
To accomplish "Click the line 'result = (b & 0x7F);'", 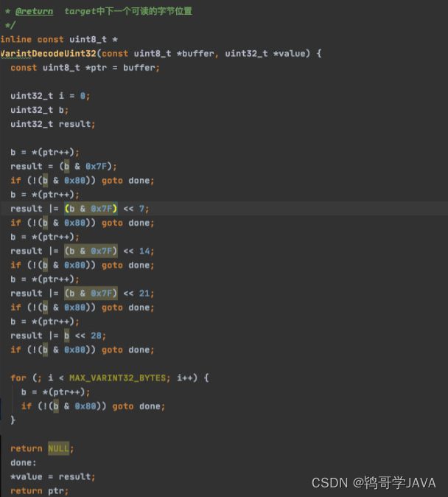I will [x=63, y=166].
